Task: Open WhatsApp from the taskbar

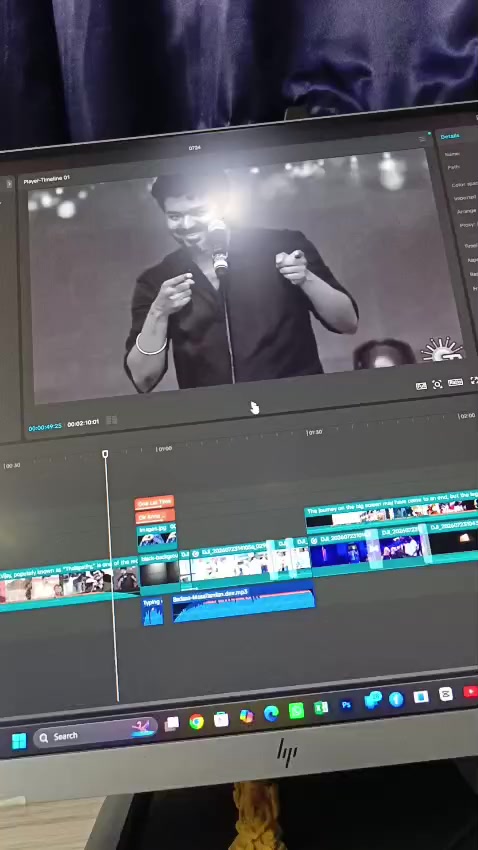Action: 296,711
